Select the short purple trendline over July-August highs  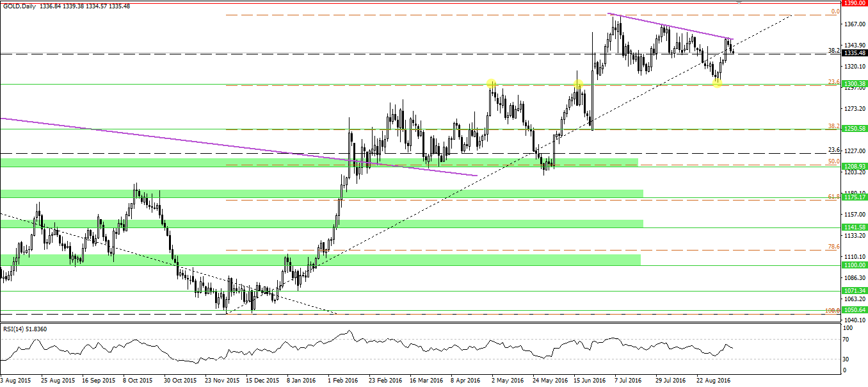(669, 26)
